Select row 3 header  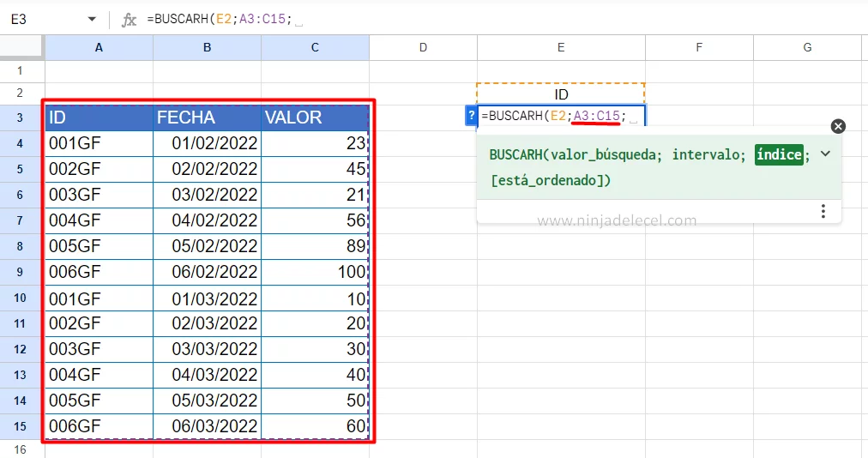20,118
